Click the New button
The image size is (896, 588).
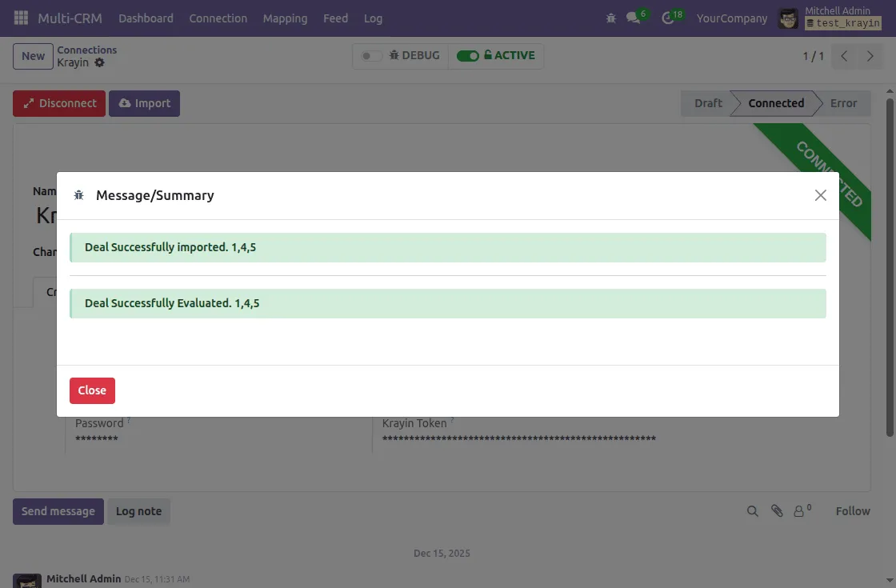(x=33, y=56)
